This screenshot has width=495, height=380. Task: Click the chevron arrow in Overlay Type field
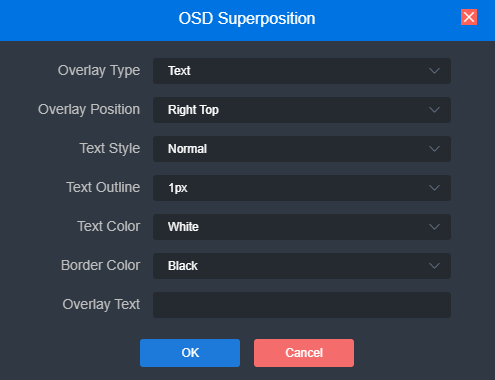click(x=434, y=71)
